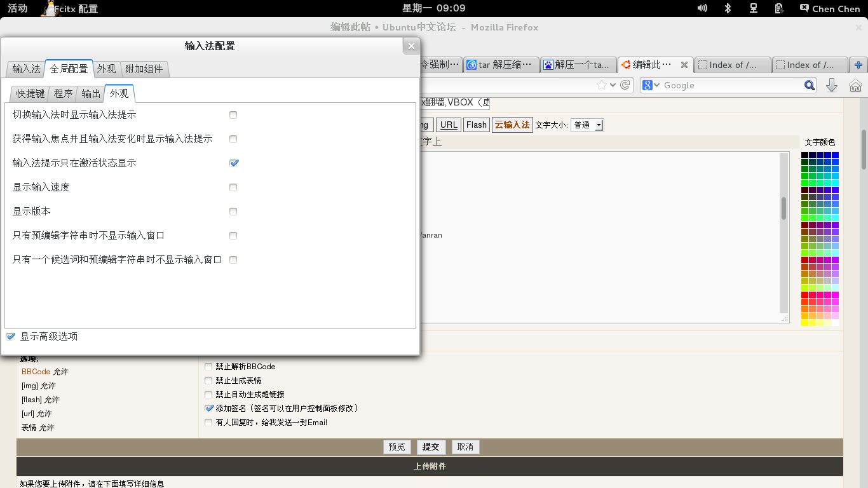Click the 提交 submit button
The image size is (868, 488).
click(x=431, y=447)
